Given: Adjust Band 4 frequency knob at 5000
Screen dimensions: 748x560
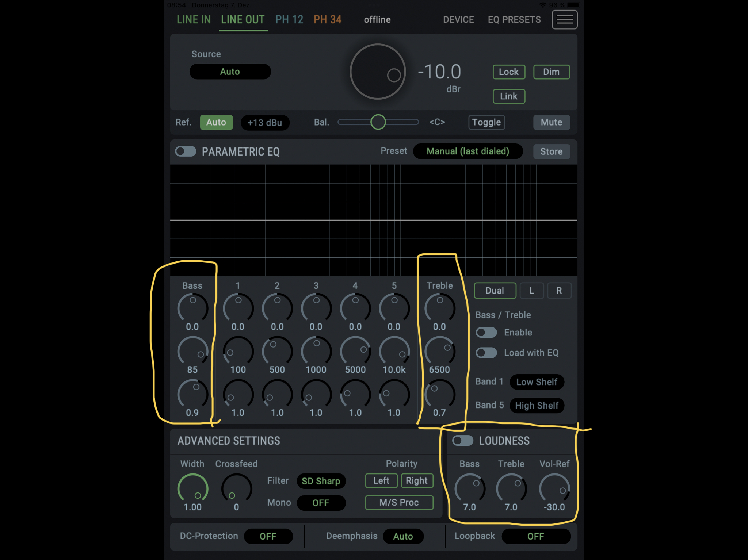Looking at the screenshot, I should point(355,351).
